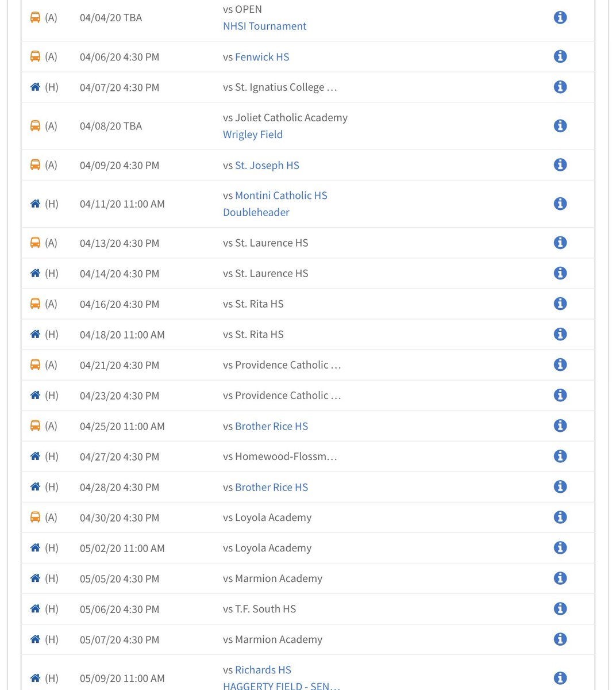Select the 05/05/20 4:30 PM date

120,579
